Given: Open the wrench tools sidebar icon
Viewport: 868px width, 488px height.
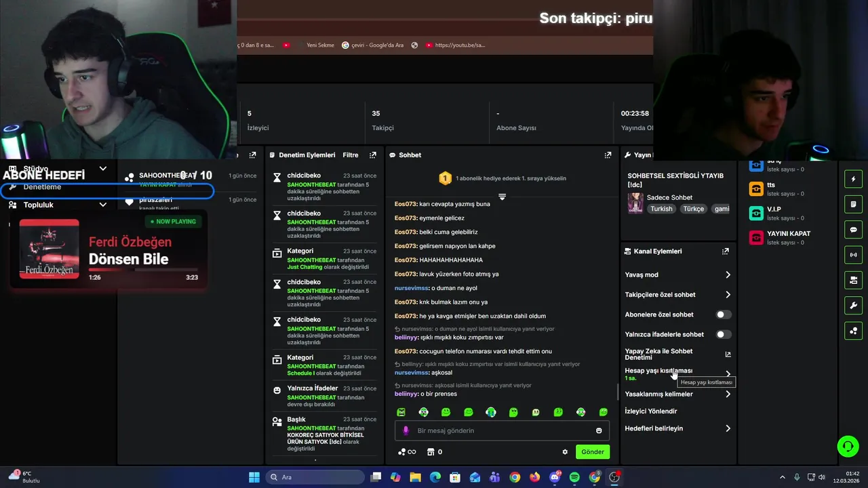Looking at the screenshot, I should click(853, 306).
